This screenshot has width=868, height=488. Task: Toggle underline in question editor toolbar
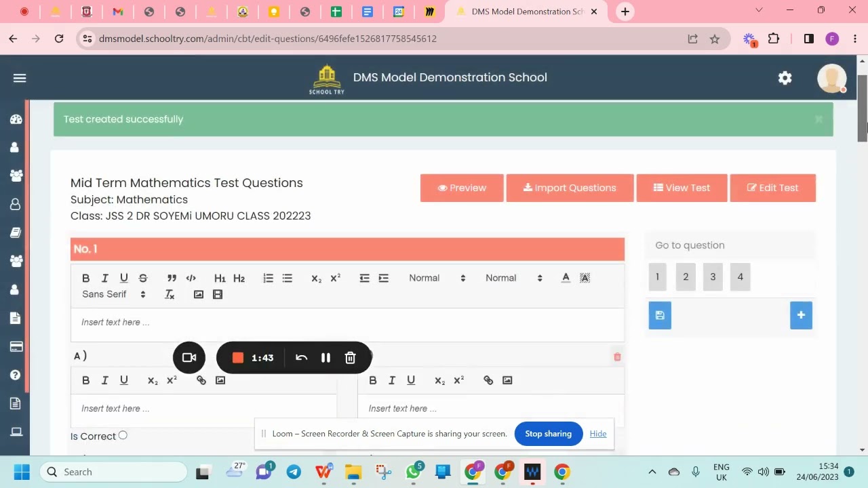(x=123, y=278)
